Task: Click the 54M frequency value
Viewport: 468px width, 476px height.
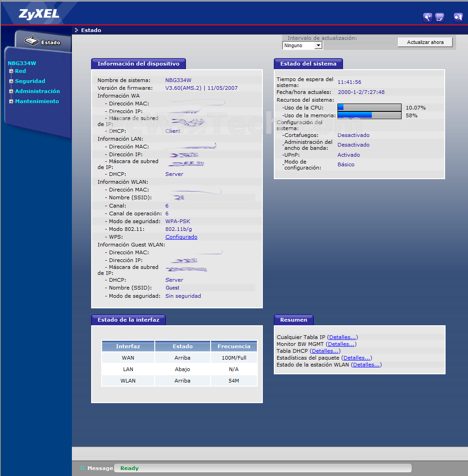Action: pos(234,381)
